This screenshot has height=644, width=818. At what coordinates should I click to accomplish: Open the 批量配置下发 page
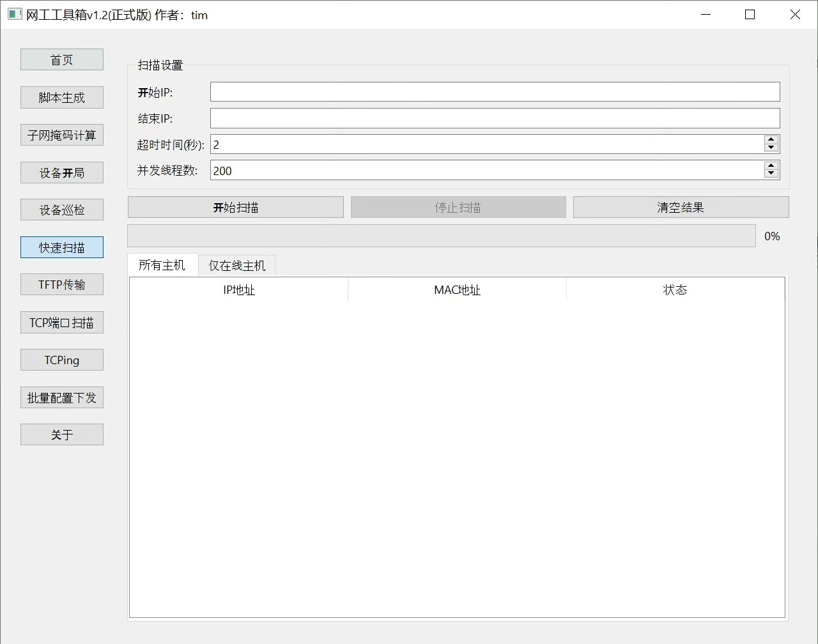pyautogui.click(x=62, y=397)
